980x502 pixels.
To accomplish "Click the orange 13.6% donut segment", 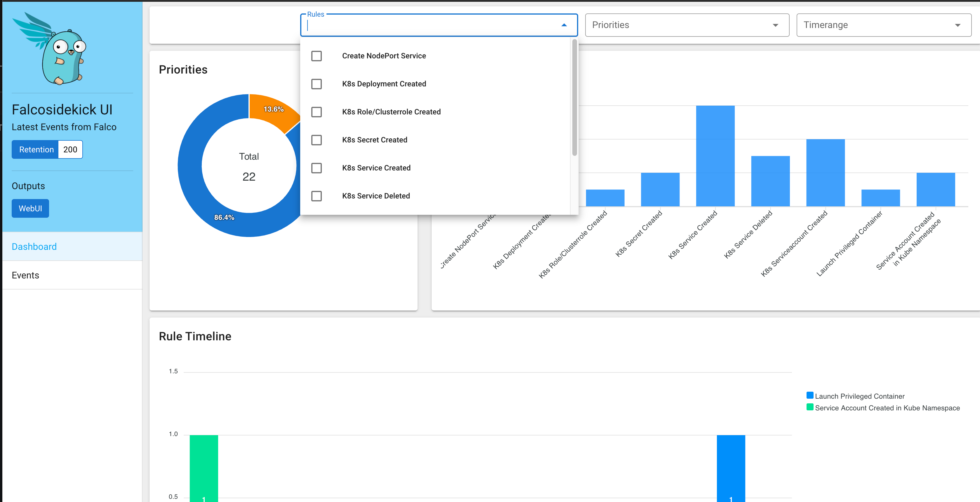I will 274,109.
